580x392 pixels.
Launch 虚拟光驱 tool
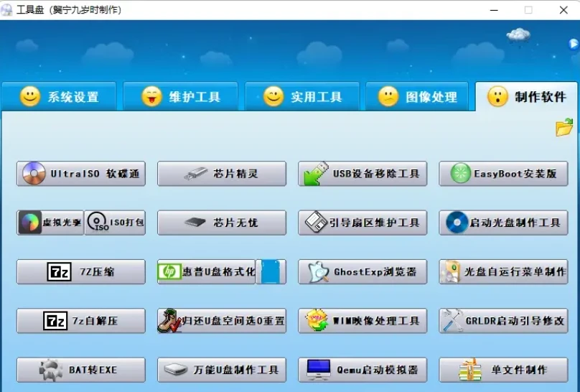(x=50, y=223)
